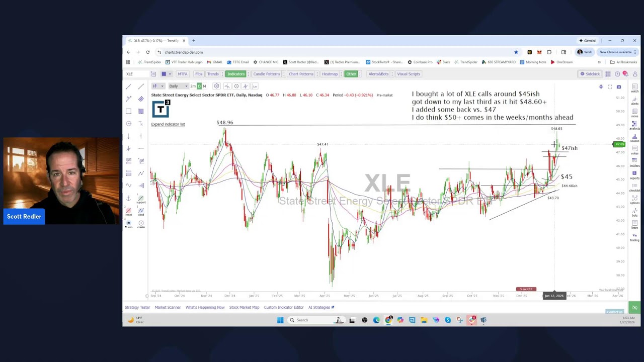The height and width of the screenshot is (362, 644).
Task: Open What's Happening Now
Action: click(x=205, y=307)
